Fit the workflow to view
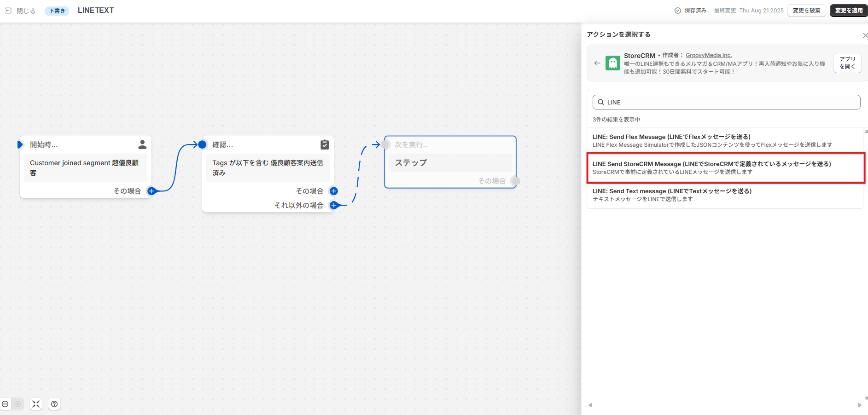 pyautogui.click(x=36, y=404)
